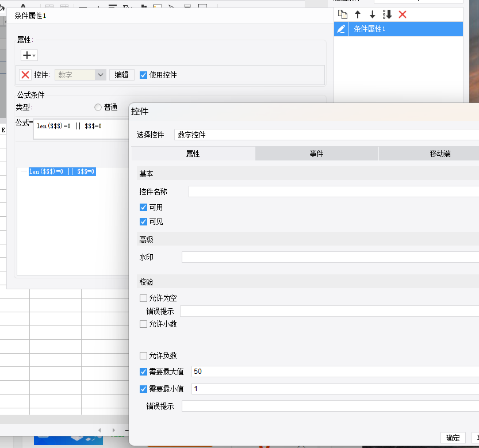Click the plus icon to add property
This screenshot has height=448, width=479.
click(x=26, y=55)
